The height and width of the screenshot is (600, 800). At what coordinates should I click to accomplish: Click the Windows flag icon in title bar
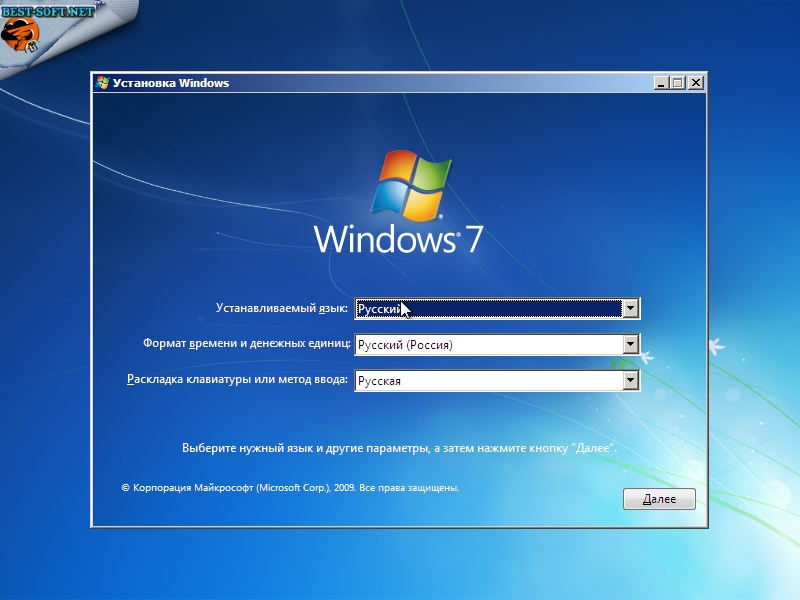click(x=103, y=83)
